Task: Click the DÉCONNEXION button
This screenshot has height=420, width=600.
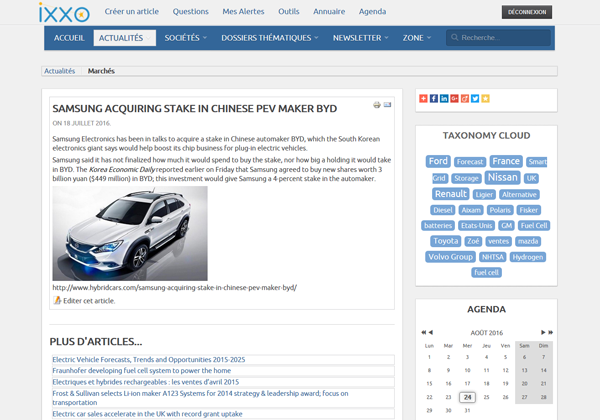Action: point(527,12)
